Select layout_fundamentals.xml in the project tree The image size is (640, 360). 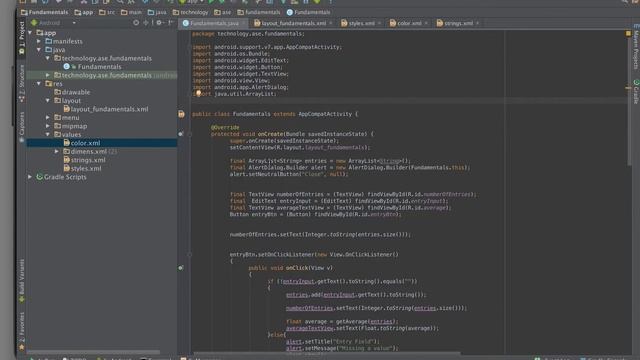[x=109, y=109]
